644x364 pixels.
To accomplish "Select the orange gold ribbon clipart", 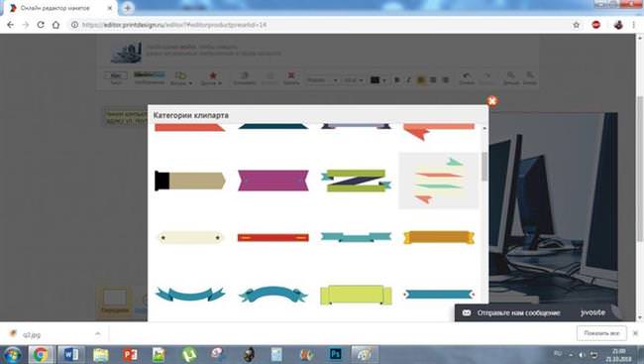I will point(439,237).
